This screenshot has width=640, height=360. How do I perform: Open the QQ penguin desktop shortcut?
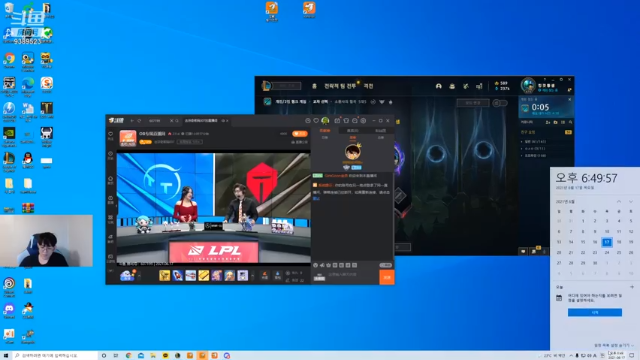[28, 159]
